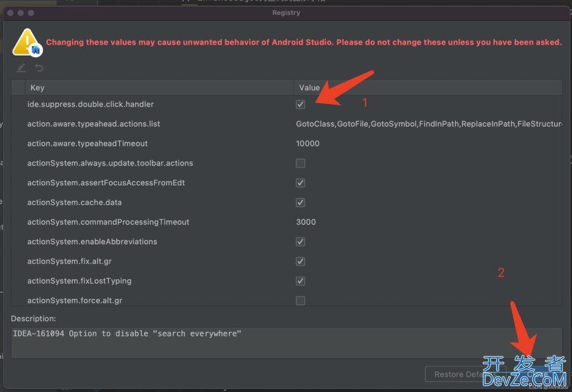Select the action.aware.typeaheadTimeout key
This screenshot has height=392, width=572.
coord(87,144)
